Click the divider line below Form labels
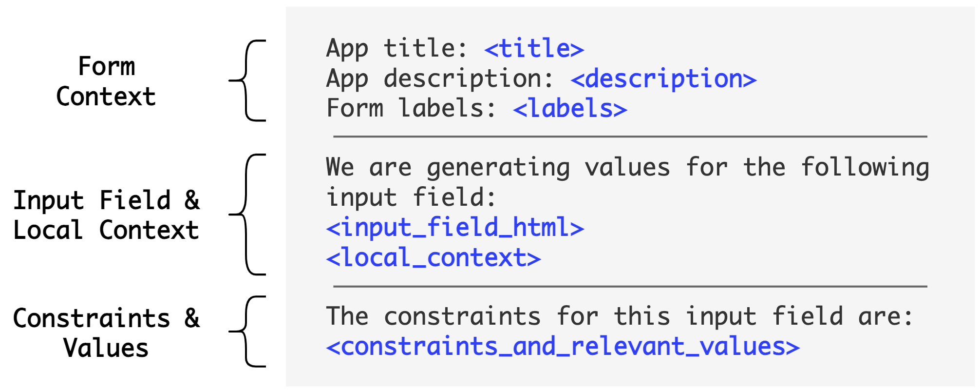This screenshot has width=980, height=391. coord(630,137)
